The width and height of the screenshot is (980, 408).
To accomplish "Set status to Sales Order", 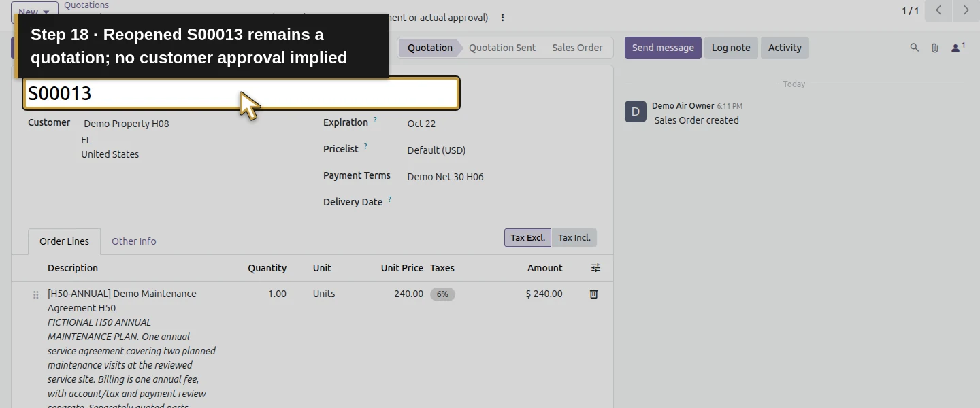I will (577, 48).
